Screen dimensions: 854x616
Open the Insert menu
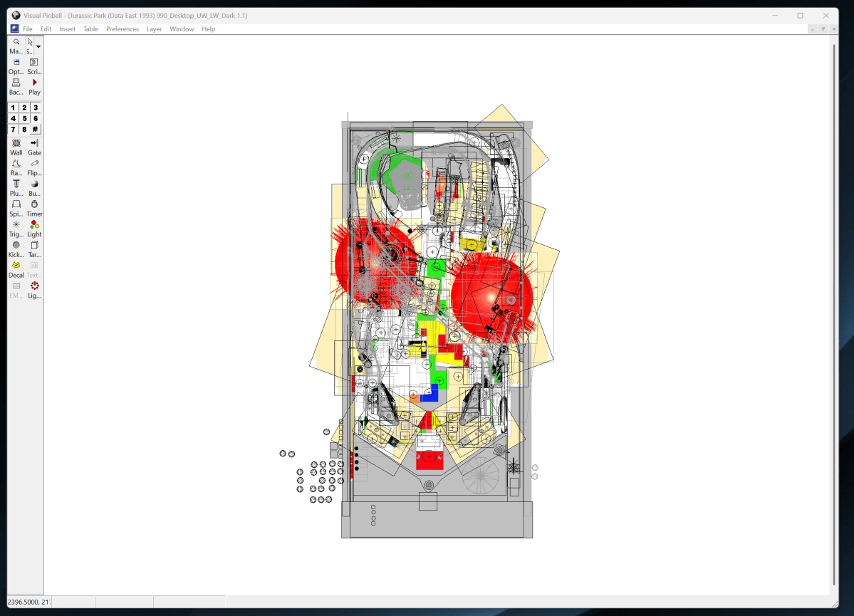click(68, 29)
